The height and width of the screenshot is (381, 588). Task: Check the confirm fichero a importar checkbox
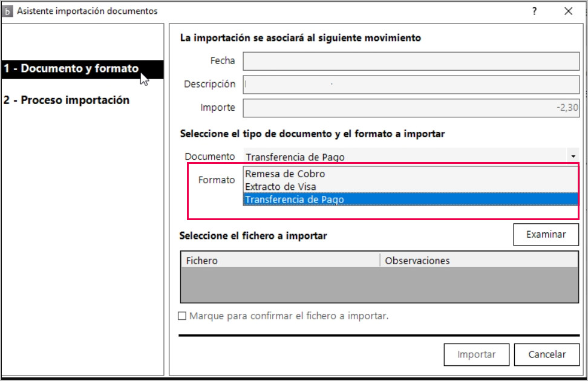point(182,316)
